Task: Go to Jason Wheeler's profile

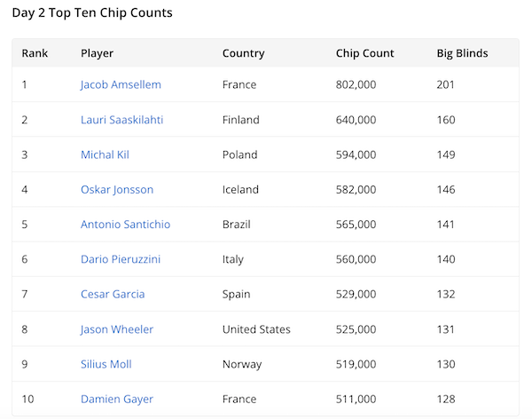Action: tap(117, 329)
